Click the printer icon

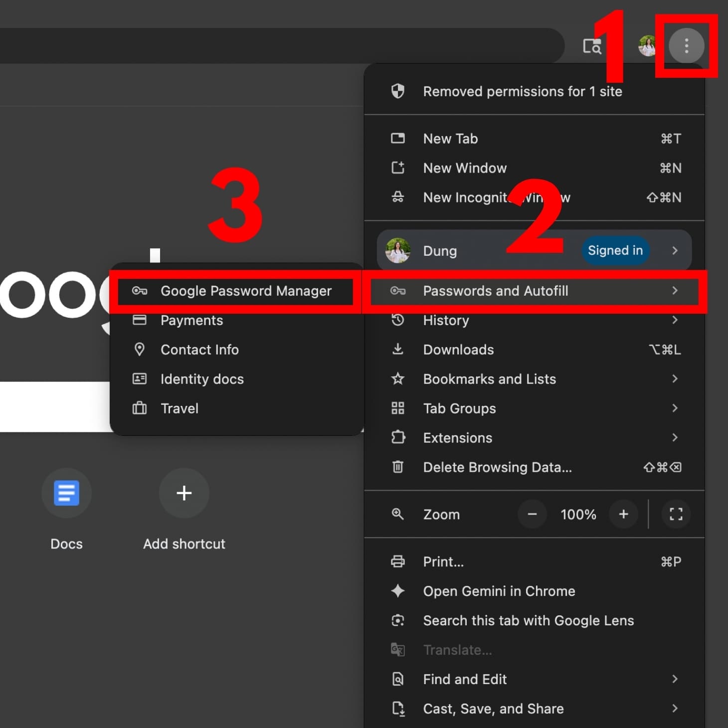pos(397,561)
